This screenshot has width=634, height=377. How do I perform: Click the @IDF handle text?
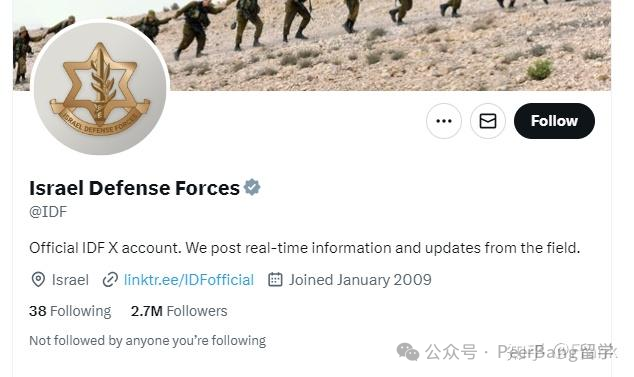click(x=48, y=212)
